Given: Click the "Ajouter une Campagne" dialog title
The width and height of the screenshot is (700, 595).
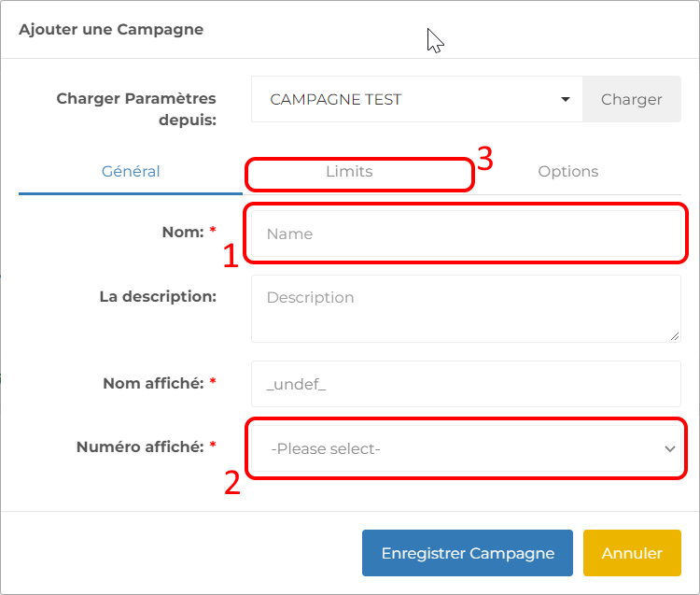Looking at the screenshot, I should (111, 30).
